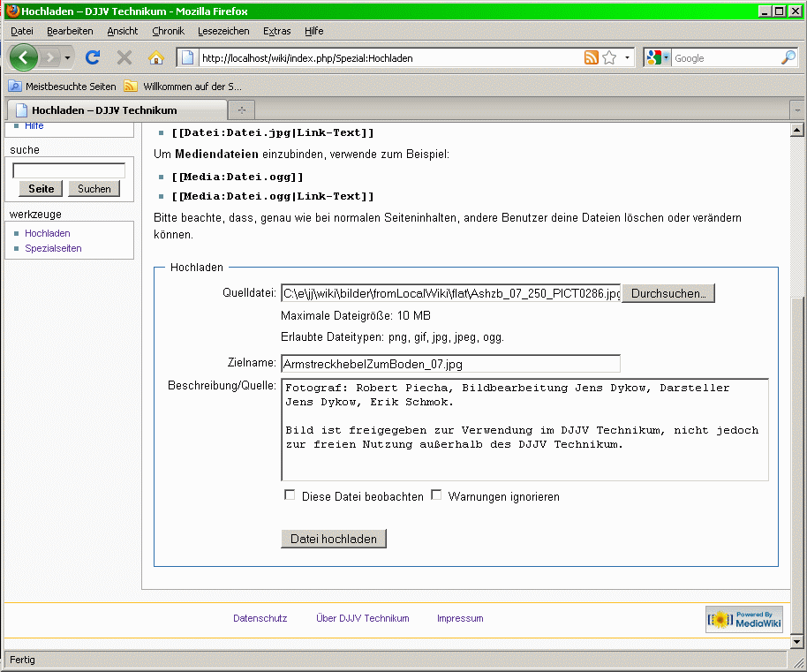This screenshot has width=807, height=672.
Task: Open the Bearbeiten menu
Action: (70, 31)
